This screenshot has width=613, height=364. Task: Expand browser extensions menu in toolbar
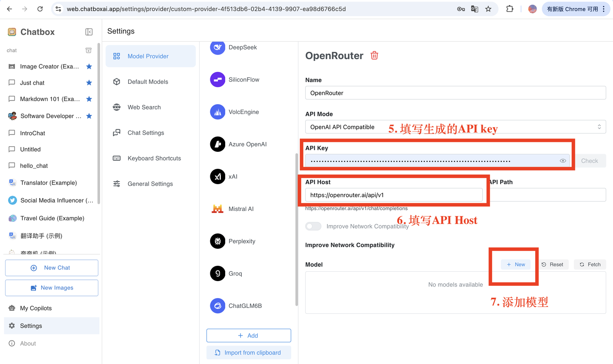[x=510, y=9]
